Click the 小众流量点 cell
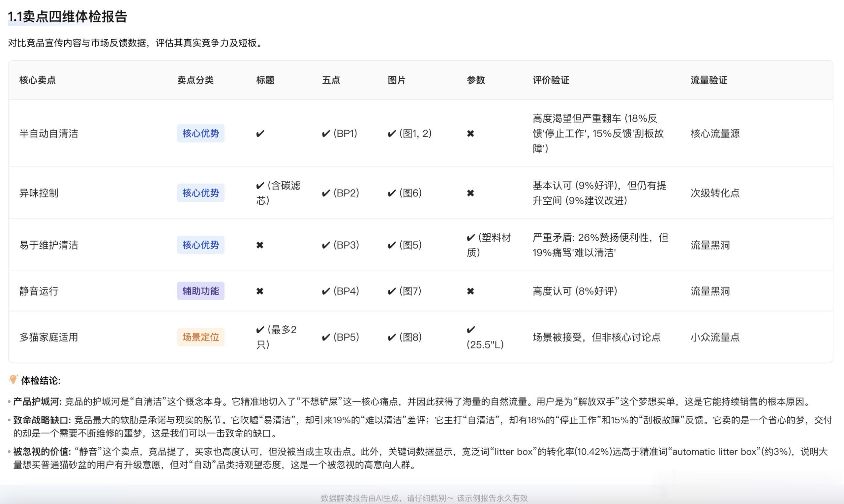Image resolution: width=844 pixels, height=504 pixels. [x=715, y=337]
